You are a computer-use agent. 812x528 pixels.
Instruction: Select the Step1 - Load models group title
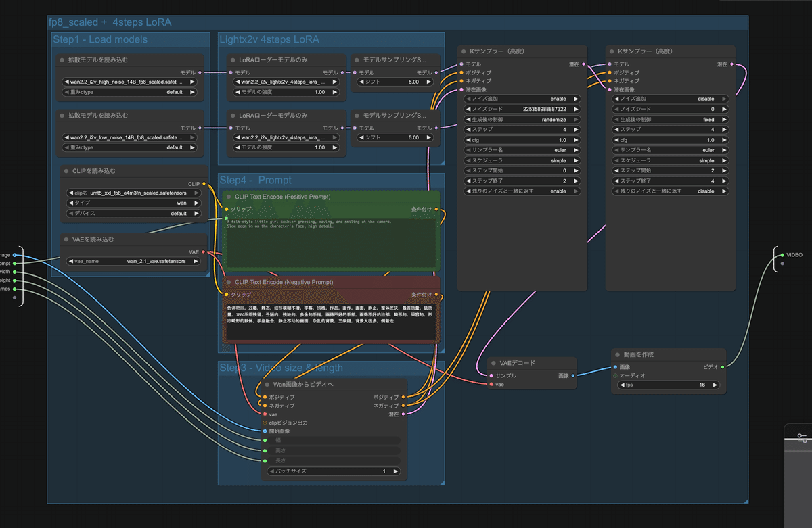pyautogui.click(x=100, y=40)
